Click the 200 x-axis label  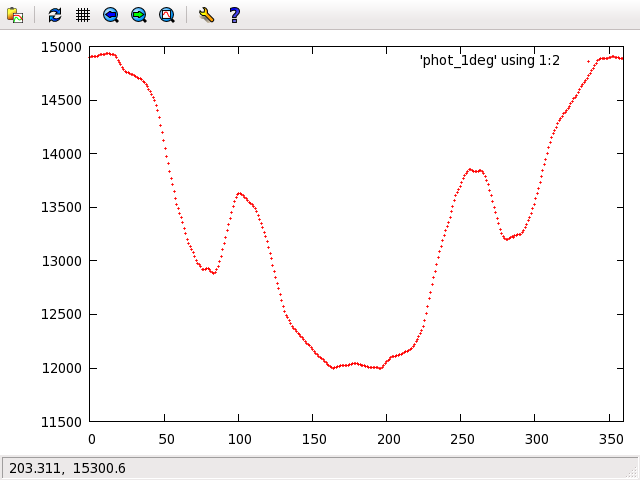(388, 439)
